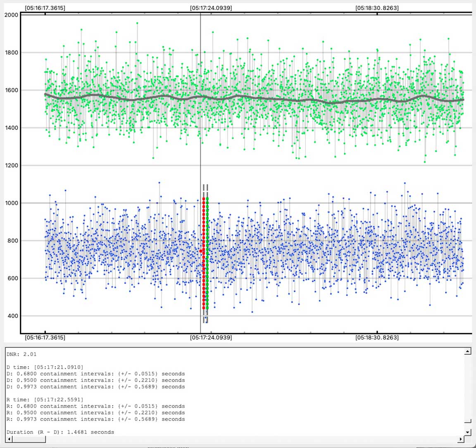
Task: Click the right arrow of horizontal scrollbar
Action: [461, 439]
